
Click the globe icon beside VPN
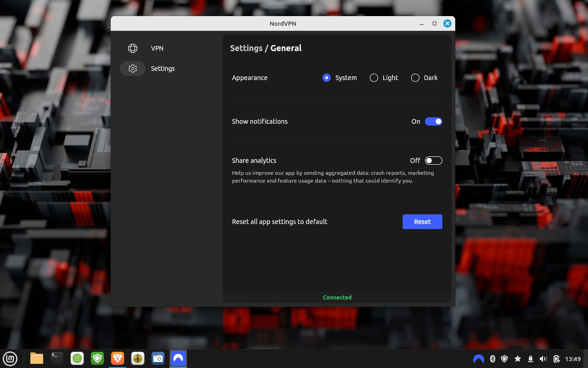click(133, 48)
